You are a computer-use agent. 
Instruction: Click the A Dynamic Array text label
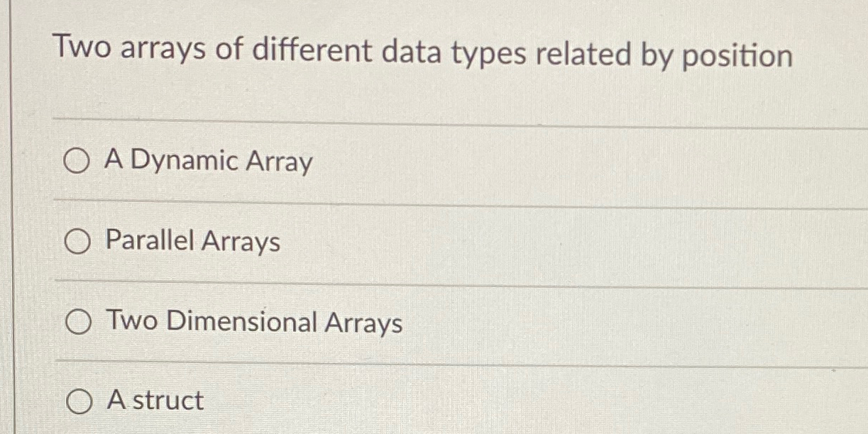(x=208, y=162)
